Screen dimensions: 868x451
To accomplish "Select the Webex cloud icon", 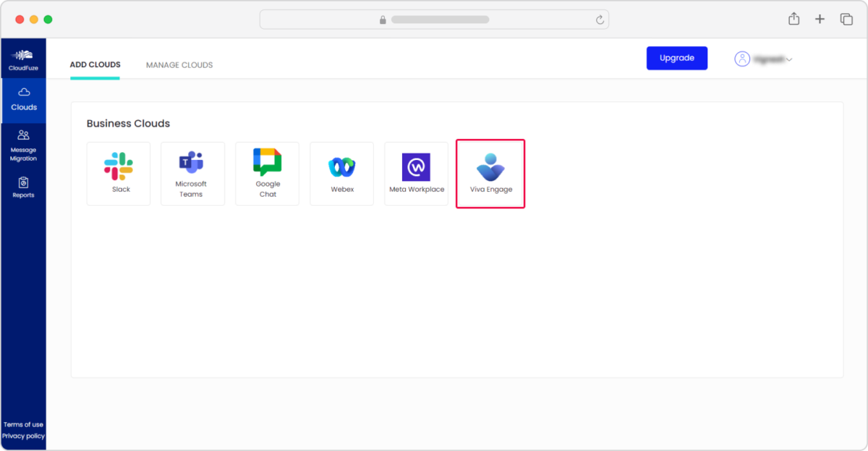I will (x=341, y=173).
